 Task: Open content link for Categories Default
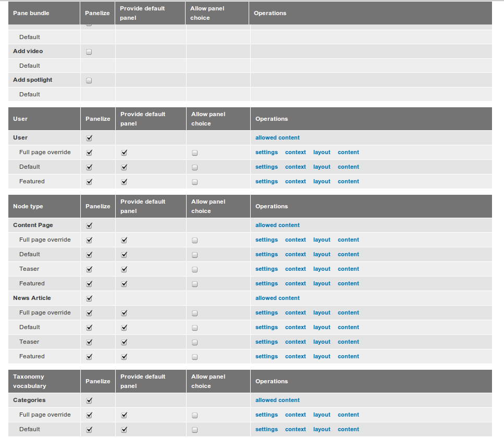(x=349, y=429)
